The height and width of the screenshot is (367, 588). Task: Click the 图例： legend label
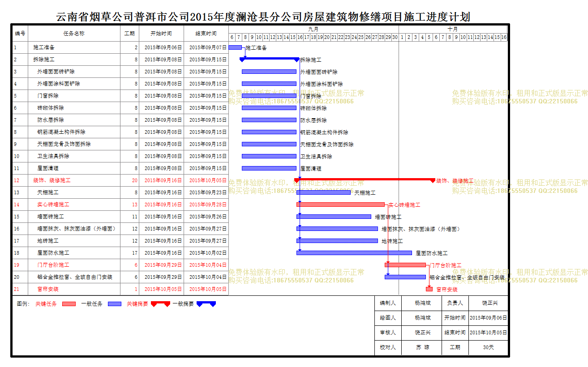tap(23, 304)
